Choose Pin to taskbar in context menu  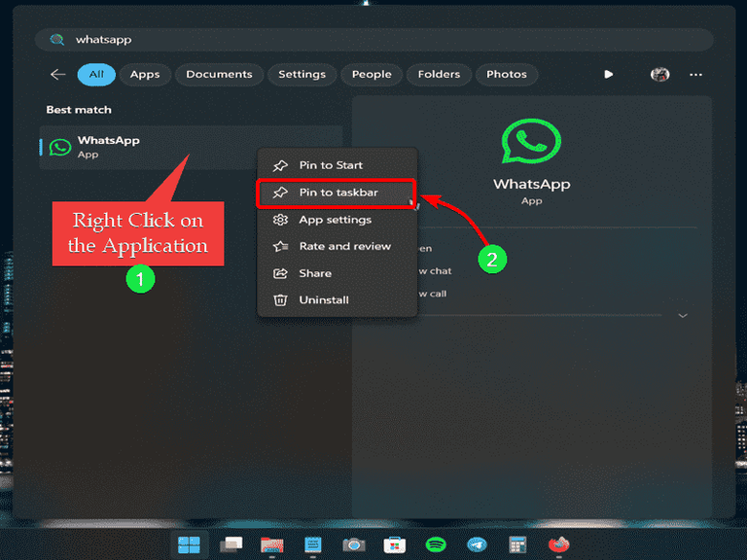point(336,192)
